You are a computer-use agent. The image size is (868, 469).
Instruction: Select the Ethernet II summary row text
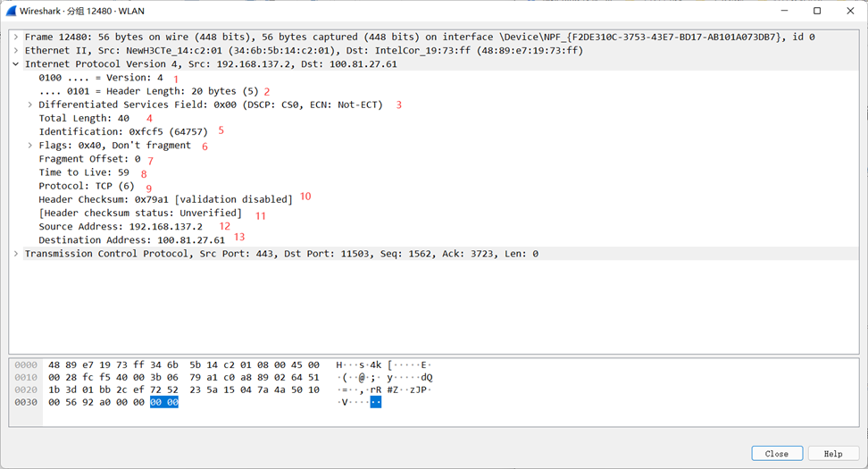(304, 50)
